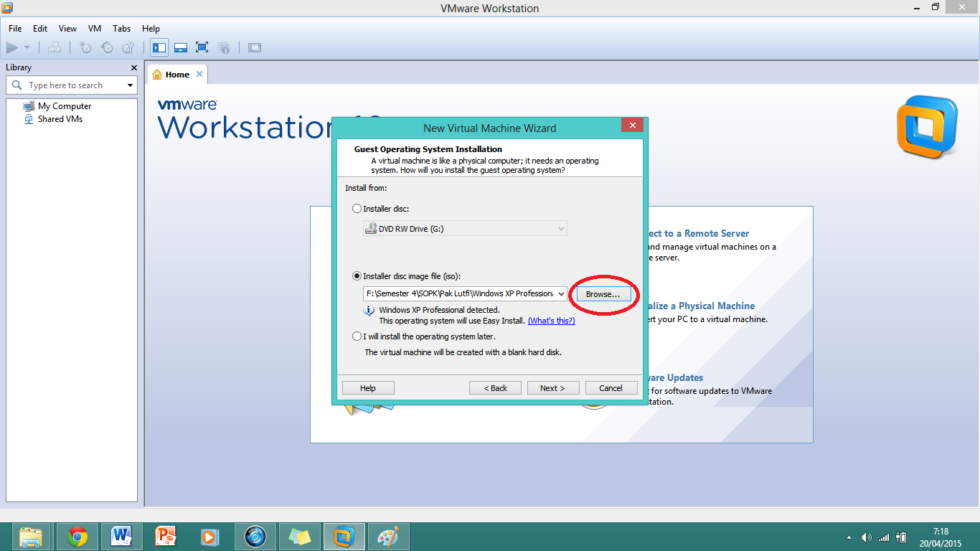The width and height of the screenshot is (980, 551).
Task: Select the Installer disc radio button
Action: (357, 208)
